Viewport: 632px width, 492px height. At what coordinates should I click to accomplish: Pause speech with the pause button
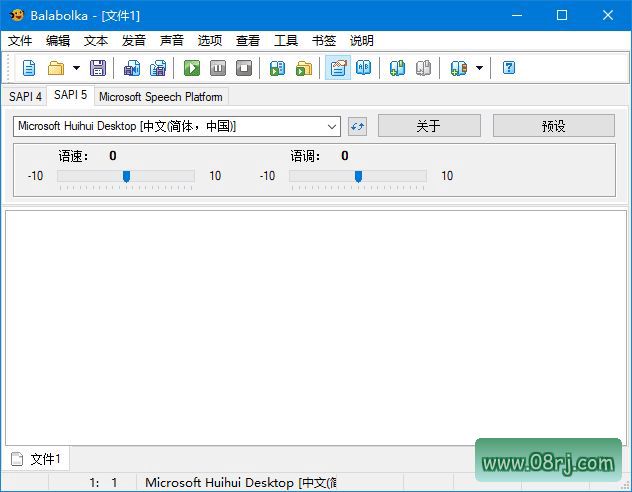pyautogui.click(x=218, y=68)
